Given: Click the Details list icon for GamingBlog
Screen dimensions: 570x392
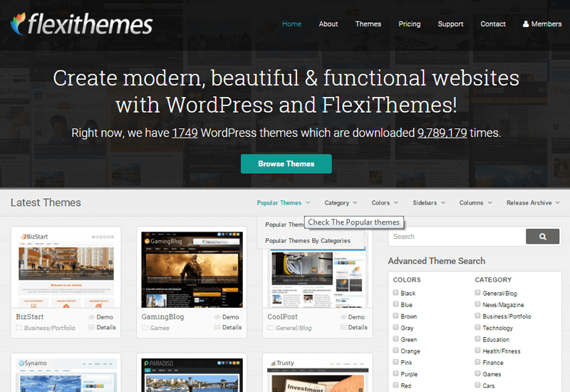Looking at the screenshot, I should [x=217, y=327].
